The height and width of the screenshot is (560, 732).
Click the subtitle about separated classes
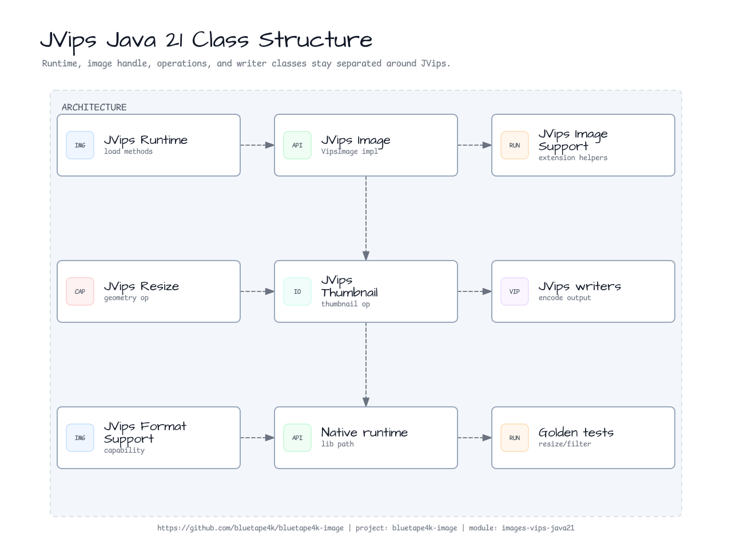tap(246, 63)
